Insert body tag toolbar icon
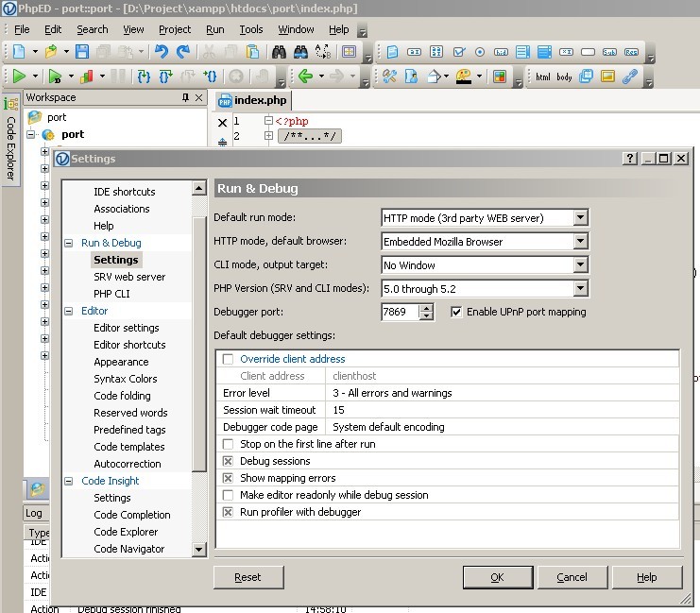700x613 pixels. point(564,77)
